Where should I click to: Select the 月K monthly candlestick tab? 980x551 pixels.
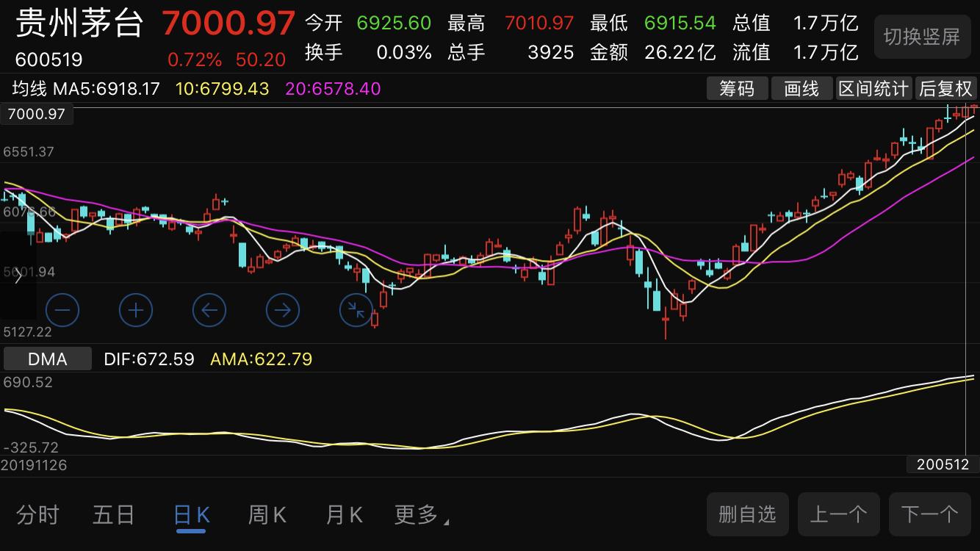click(342, 515)
